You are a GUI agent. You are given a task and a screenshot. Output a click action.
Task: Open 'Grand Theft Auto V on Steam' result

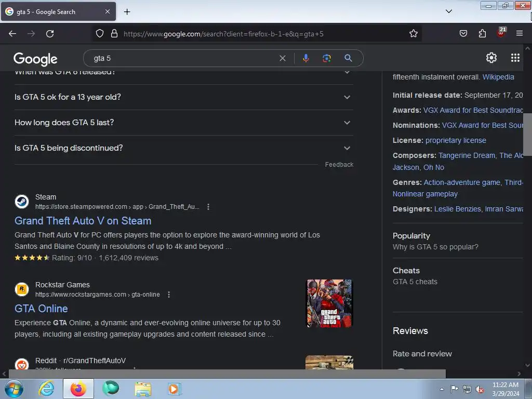(83, 221)
